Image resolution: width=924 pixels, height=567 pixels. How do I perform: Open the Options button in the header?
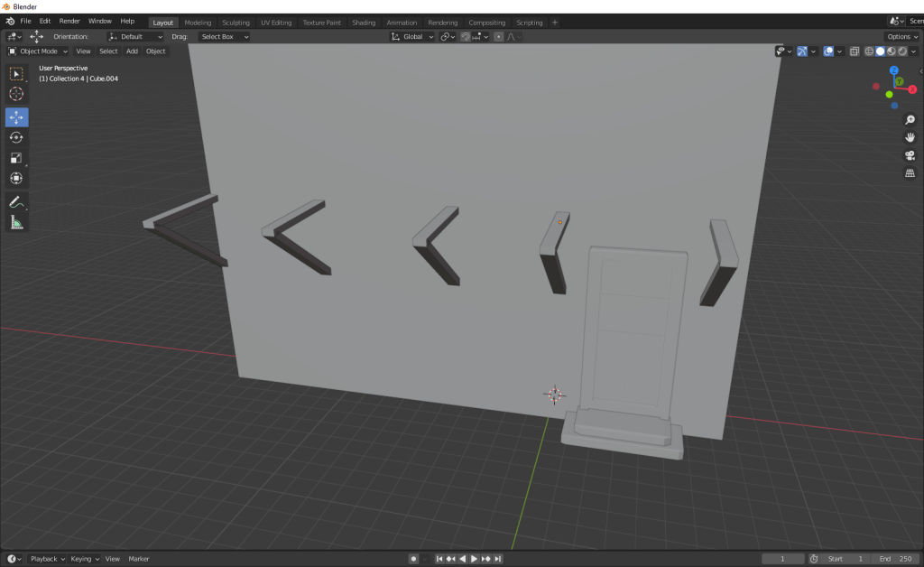(x=901, y=37)
